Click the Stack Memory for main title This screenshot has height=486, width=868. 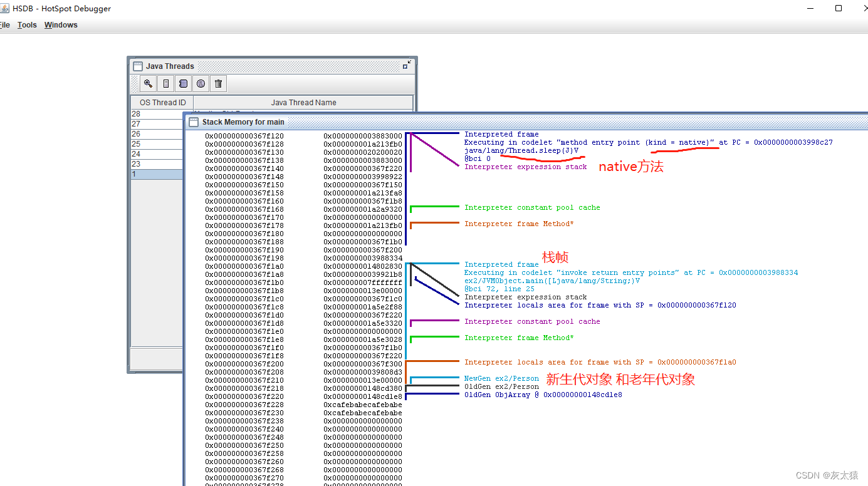[243, 122]
